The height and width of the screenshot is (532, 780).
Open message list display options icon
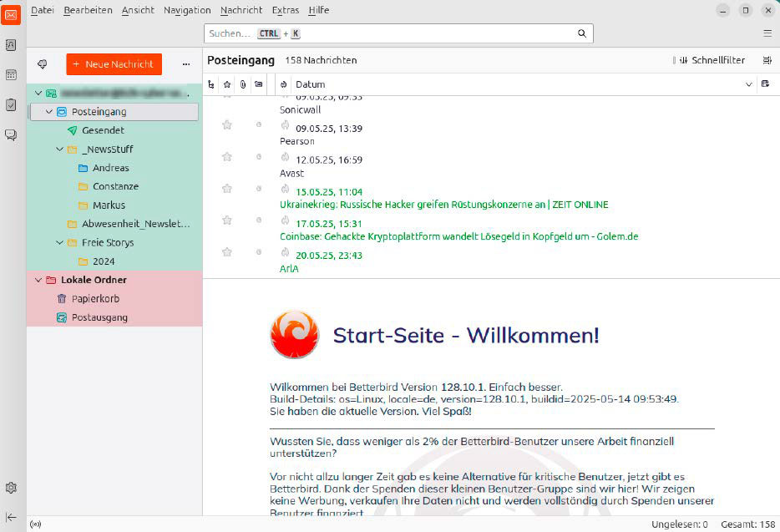(x=767, y=60)
